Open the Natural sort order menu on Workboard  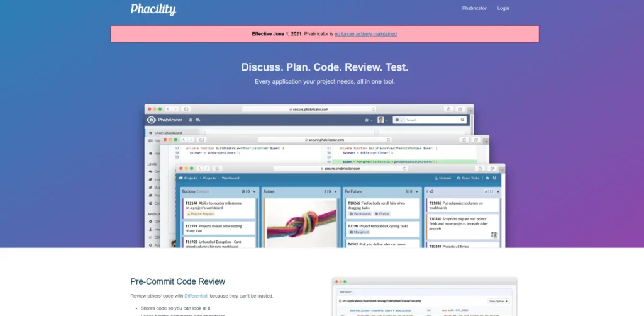point(442,178)
